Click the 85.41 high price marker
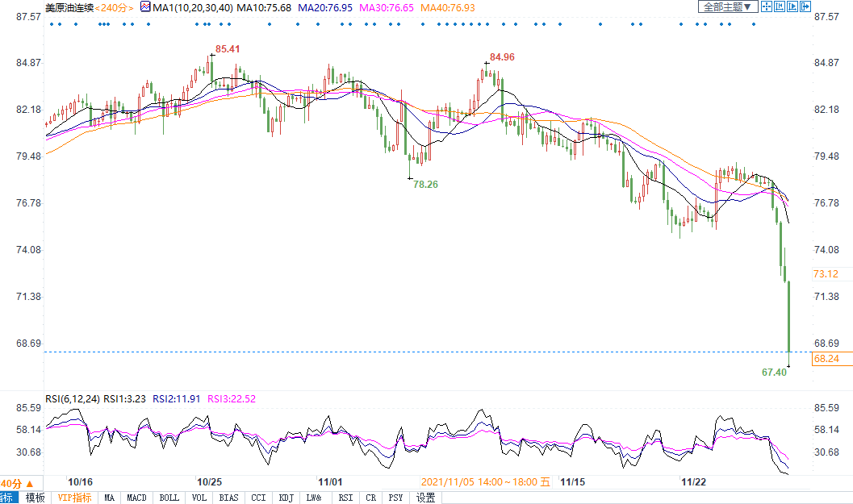This screenshot has height=504, width=853. [x=228, y=49]
